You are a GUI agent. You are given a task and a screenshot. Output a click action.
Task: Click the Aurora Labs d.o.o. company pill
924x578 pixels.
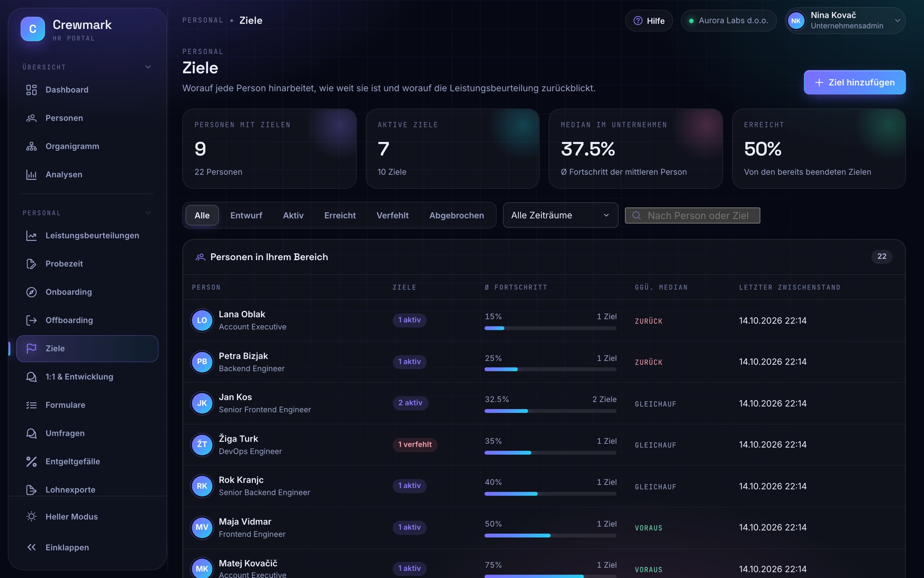(729, 21)
